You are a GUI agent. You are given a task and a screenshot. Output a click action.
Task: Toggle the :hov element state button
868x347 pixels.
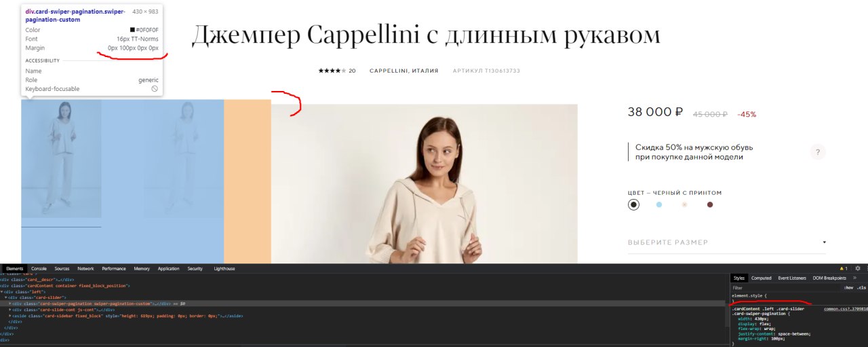[x=848, y=288]
